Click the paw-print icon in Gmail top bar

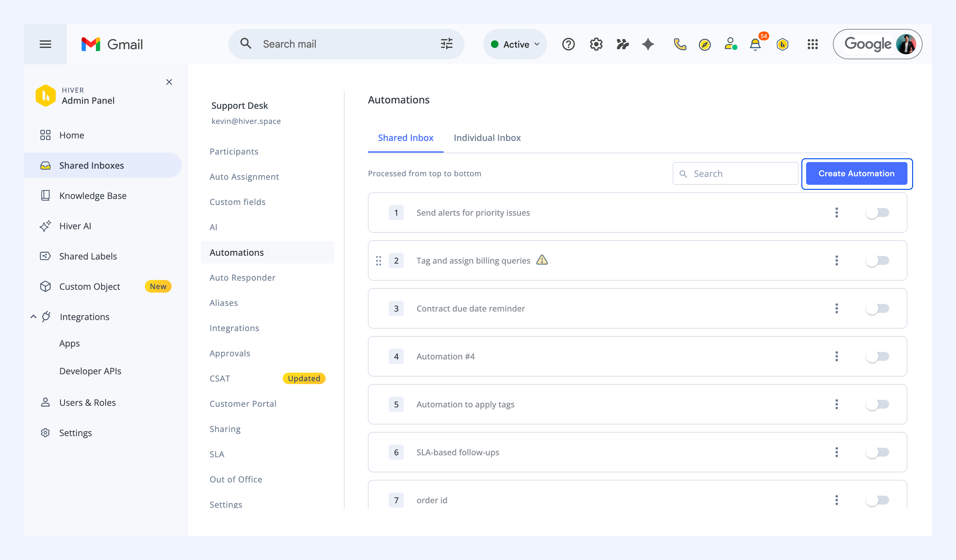(623, 44)
